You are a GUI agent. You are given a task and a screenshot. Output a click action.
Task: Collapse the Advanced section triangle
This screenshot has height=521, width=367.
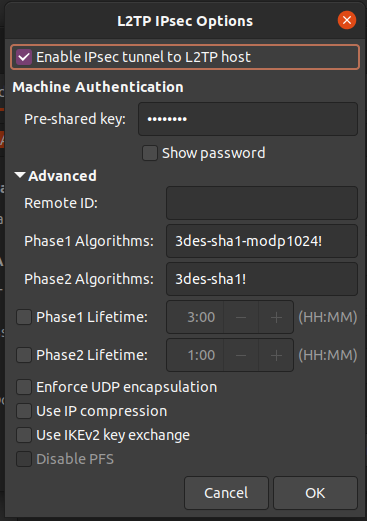point(20,175)
